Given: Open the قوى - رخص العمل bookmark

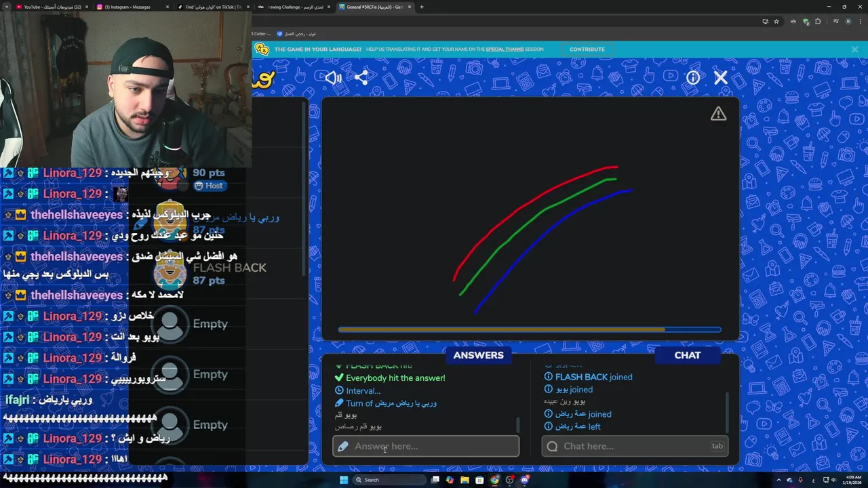Looking at the screenshot, I should [296, 34].
